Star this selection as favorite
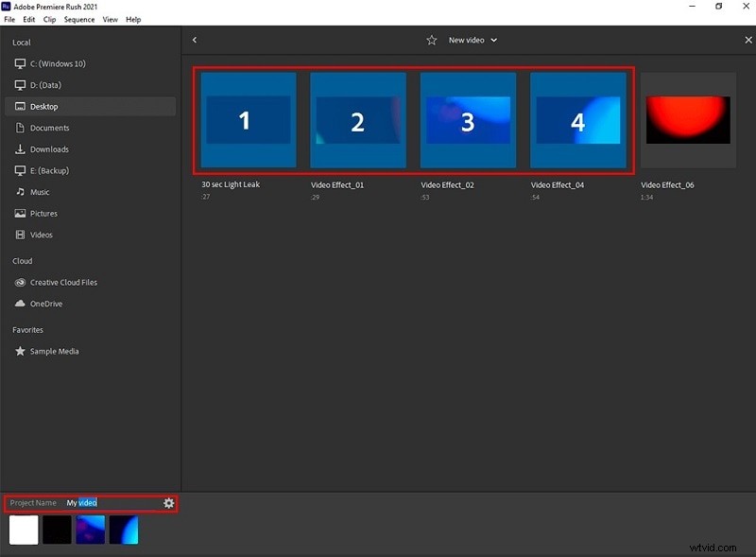756x557 pixels. pos(432,40)
